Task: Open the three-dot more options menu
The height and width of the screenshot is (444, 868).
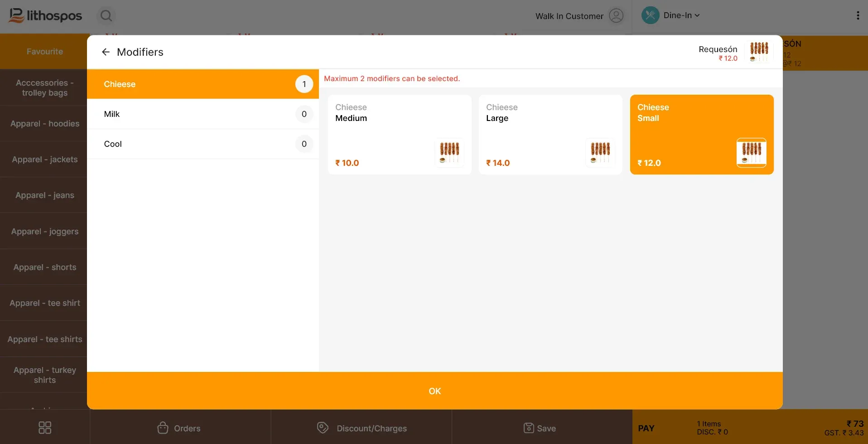Action: pos(858,16)
